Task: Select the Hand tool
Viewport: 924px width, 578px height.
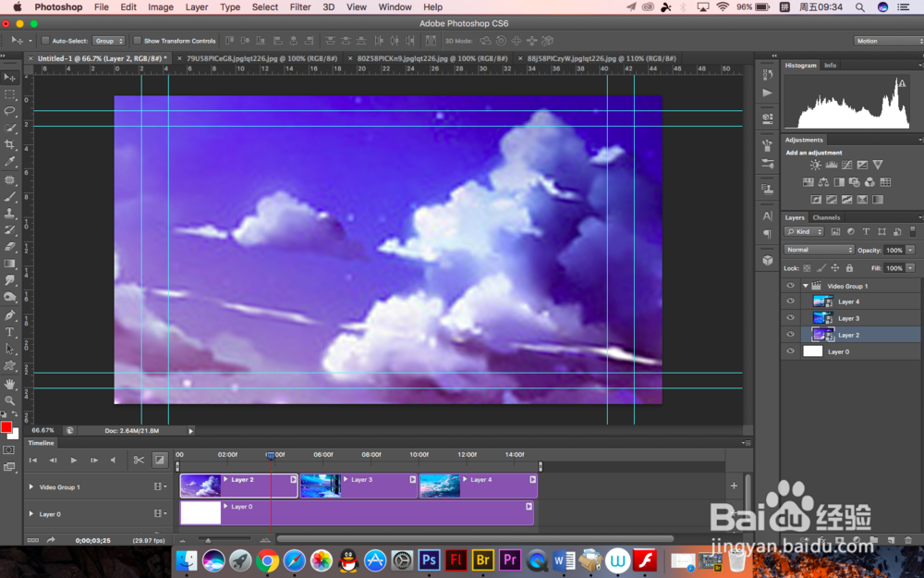Action: [9, 384]
